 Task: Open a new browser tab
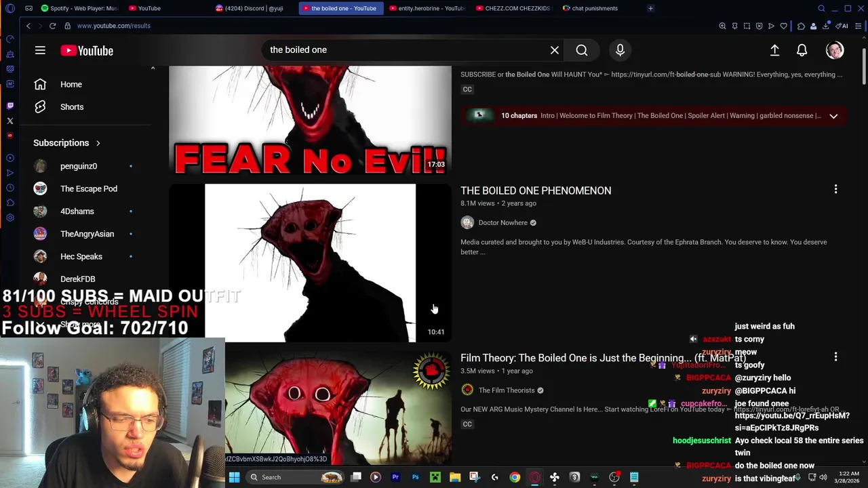[650, 8]
